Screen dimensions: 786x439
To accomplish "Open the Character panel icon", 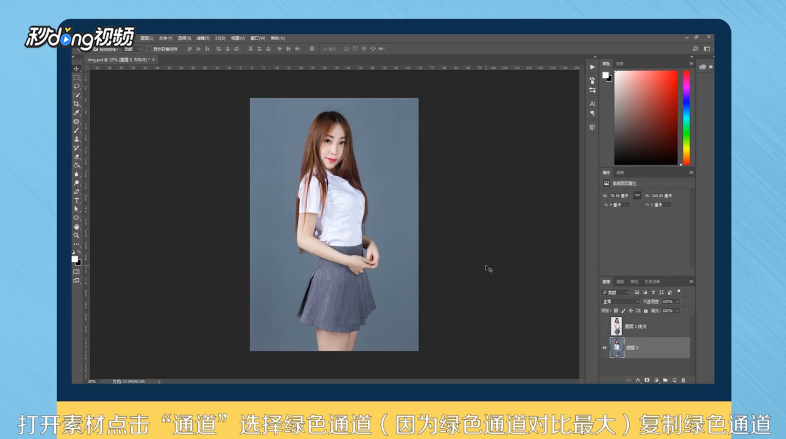I will [x=592, y=104].
